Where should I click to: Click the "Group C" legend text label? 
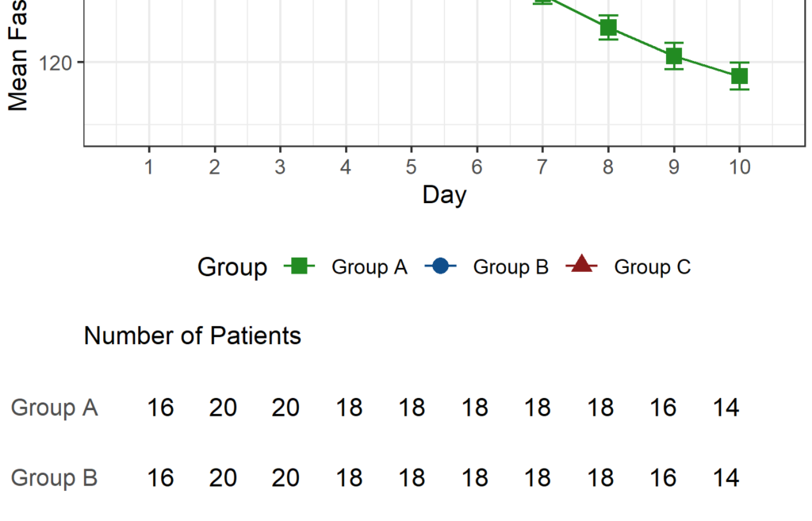pyautogui.click(x=652, y=267)
